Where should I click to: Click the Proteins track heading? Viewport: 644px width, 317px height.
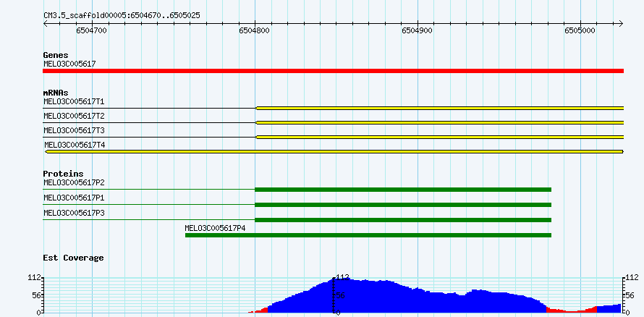(x=63, y=174)
